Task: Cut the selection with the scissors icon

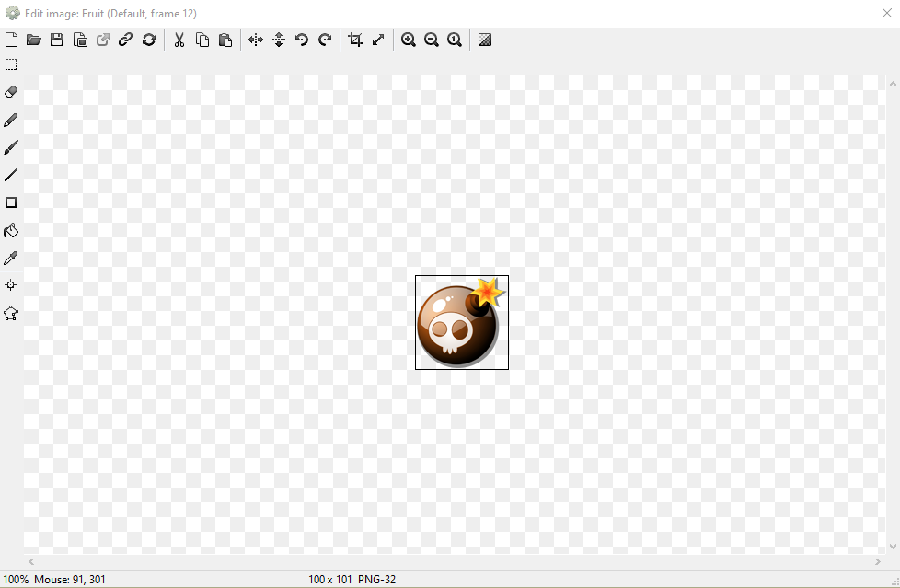Action: 179,40
